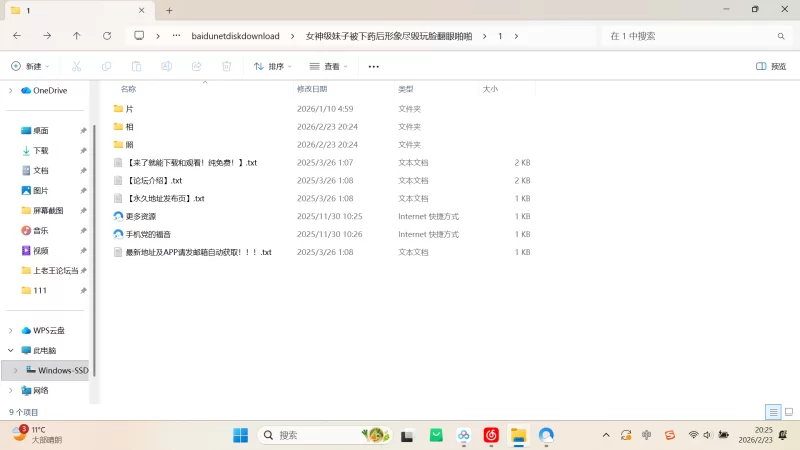Screen dimensions: 800x450
Task: Open the 查看 view dropdown
Action: point(329,66)
